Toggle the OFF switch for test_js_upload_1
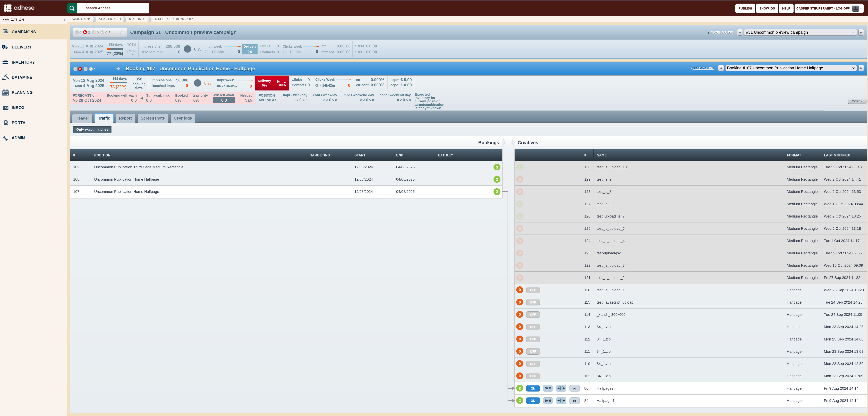This screenshot has width=868, height=416. [533, 290]
